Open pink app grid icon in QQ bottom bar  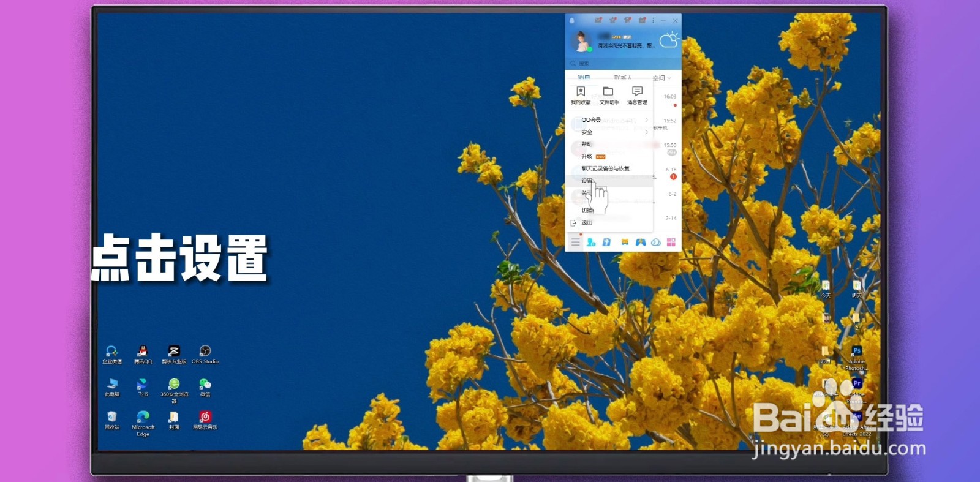[671, 242]
